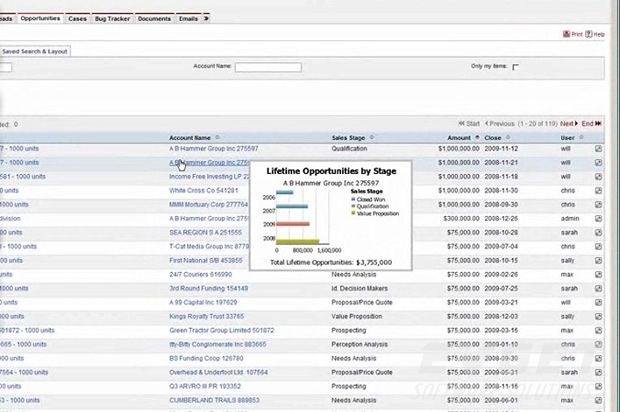The image size is (620, 412).
Task: Switch to the Emails tab
Action: 188,19
